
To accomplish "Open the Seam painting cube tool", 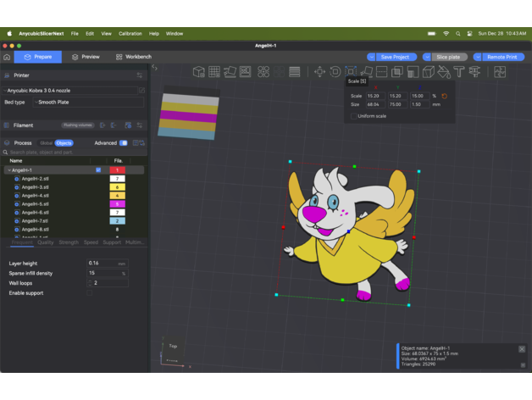I will (x=428, y=72).
